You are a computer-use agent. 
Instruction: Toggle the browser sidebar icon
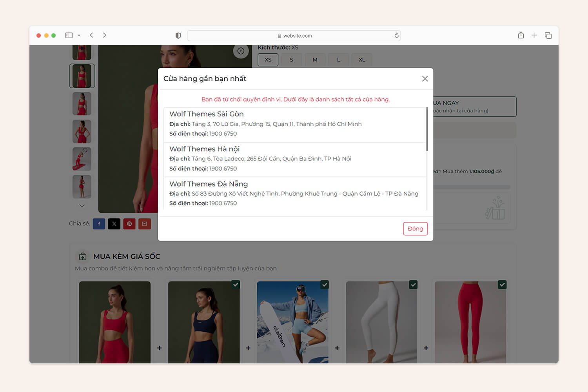(69, 35)
